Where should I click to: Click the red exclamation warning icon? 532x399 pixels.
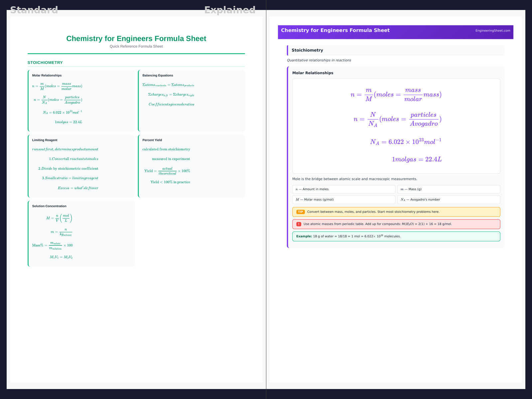click(299, 224)
